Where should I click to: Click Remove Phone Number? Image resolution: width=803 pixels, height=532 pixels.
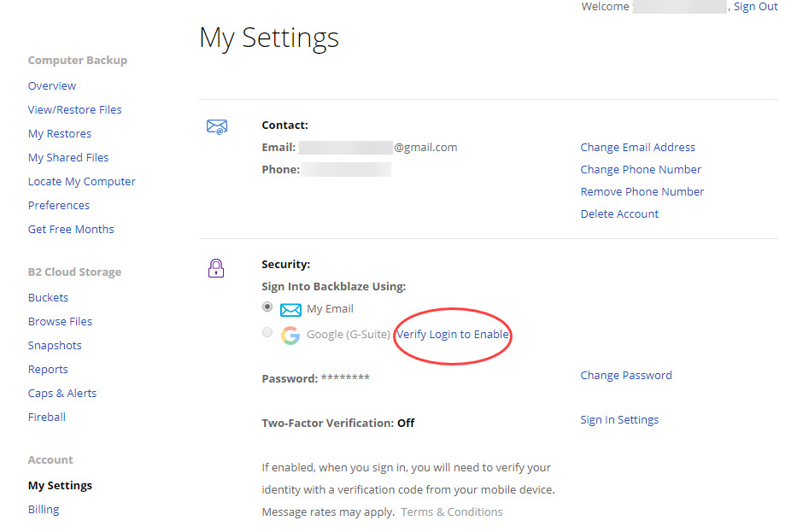coord(642,192)
